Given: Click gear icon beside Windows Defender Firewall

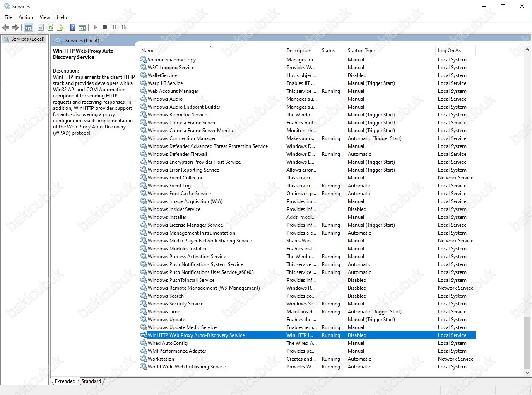Looking at the screenshot, I should point(144,154).
